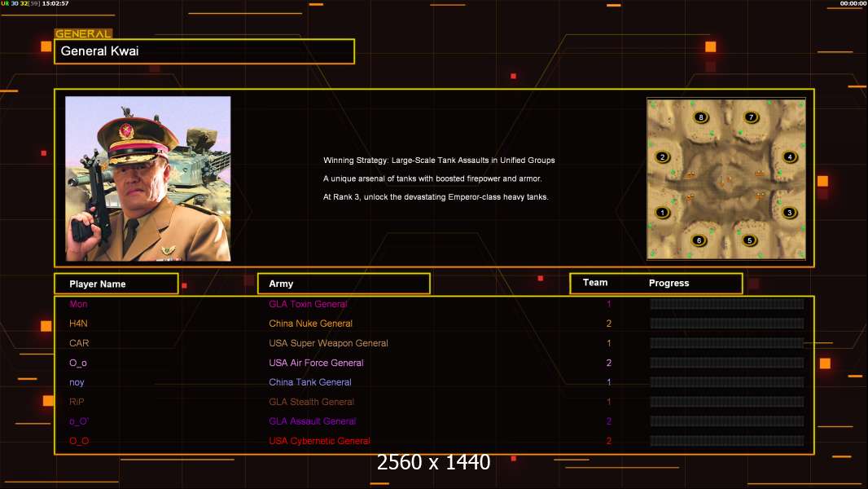This screenshot has width=868, height=489.
Task: Click GLA Stealth General army entry
Action: click(311, 402)
